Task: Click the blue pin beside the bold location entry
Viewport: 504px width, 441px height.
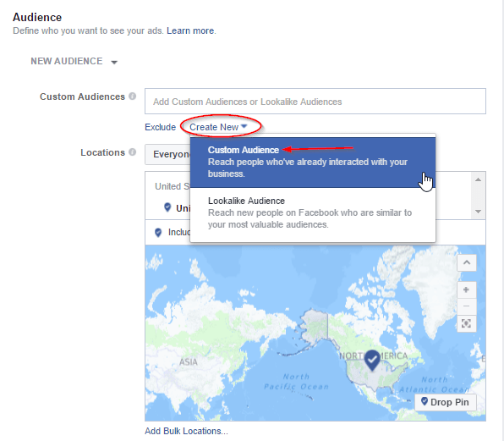Action: point(167,207)
